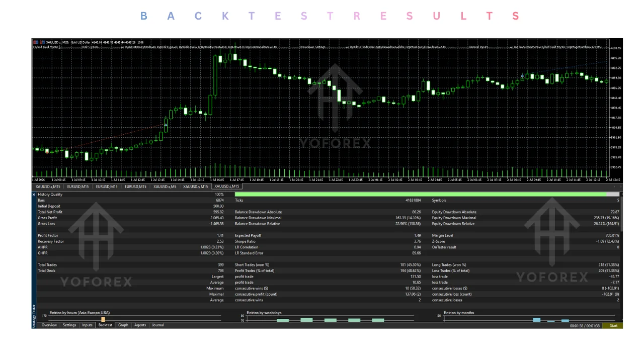Click the blue trade arrow near 1 Jul 13:15

[x=166, y=125]
